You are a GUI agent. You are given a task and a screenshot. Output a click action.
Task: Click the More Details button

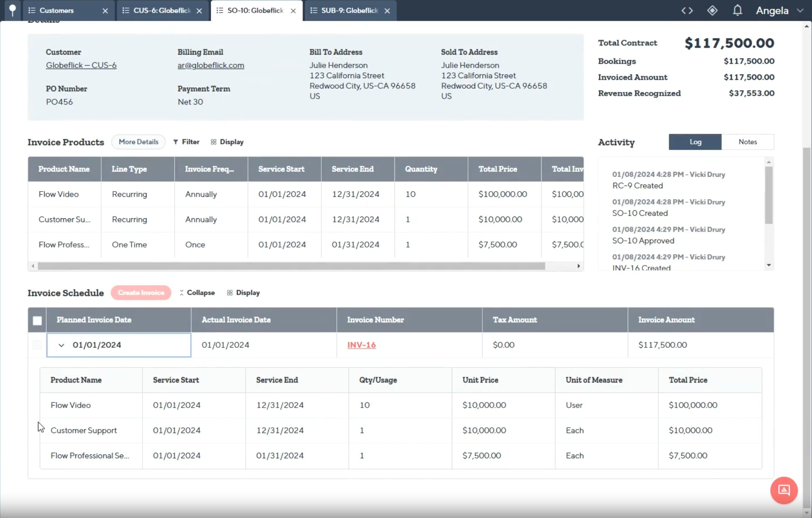[x=138, y=142]
